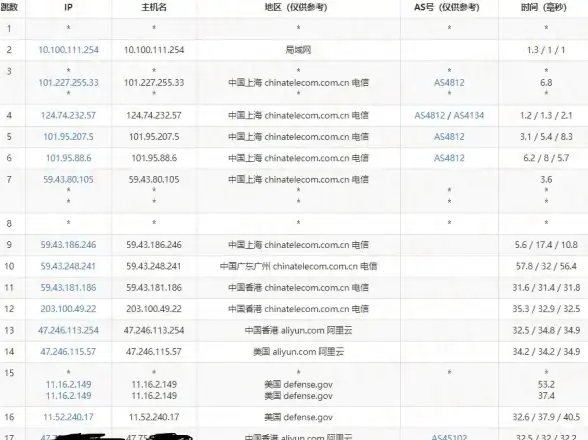Screen dimensions: 588x440
Task: Open IP link 101.95.207.5
Action: coord(68,137)
